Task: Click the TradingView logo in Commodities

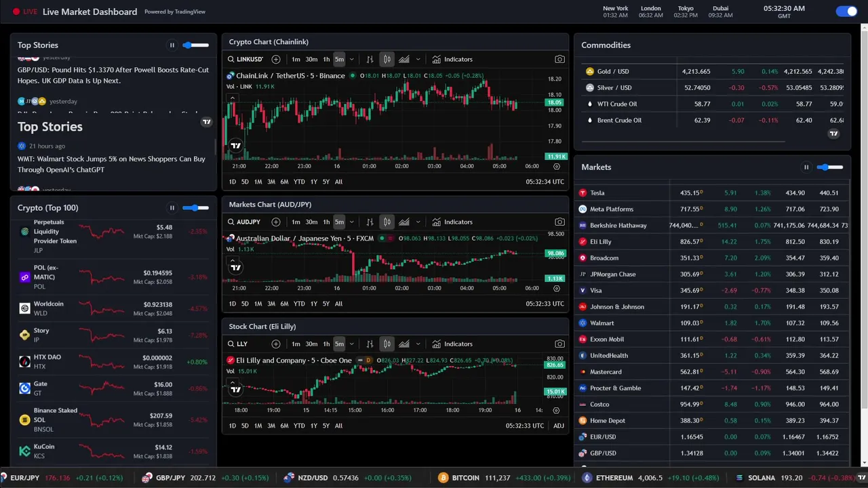Action: 834,134
